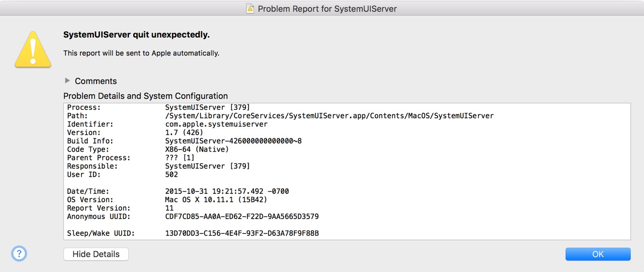Click the document proxy icon in title bar
The height and width of the screenshot is (272, 644).
pyautogui.click(x=250, y=9)
